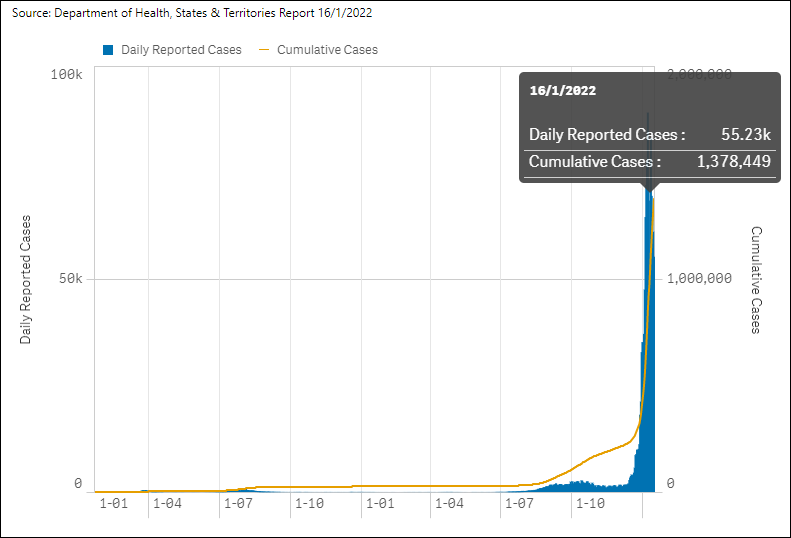The image size is (791, 538).
Task: Click the blue Daily Reported Cases legend square
Action: point(108,50)
